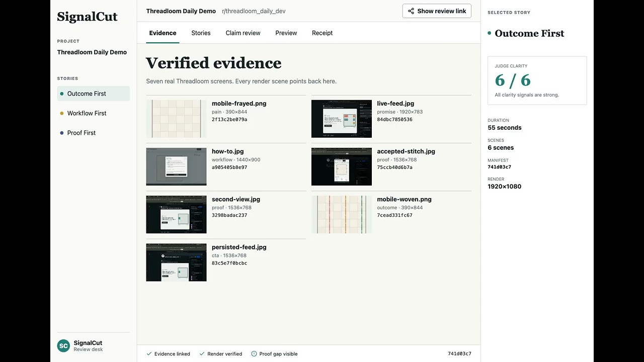Select the Outcome First story
This screenshot has width=644, height=362.
[94, 94]
